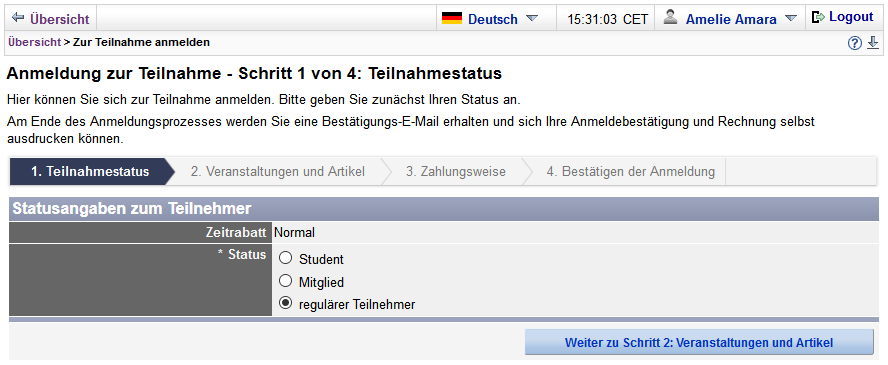This screenshot has height=365, width=888.
Task: Select the Student status option
Action: [286, 259]
